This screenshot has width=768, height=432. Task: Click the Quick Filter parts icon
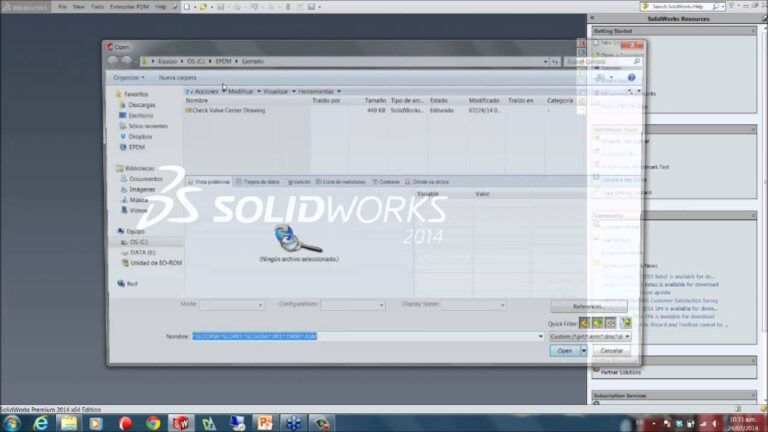(584, 323)
